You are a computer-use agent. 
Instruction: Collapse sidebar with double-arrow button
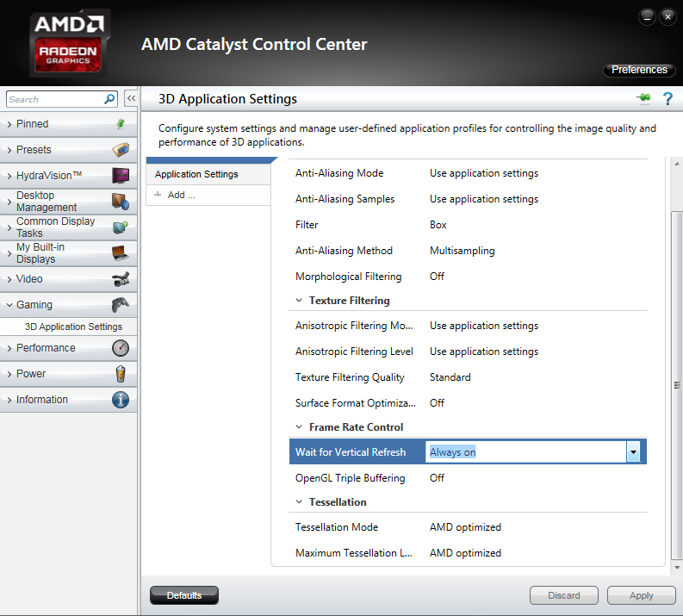coord(131,99)
